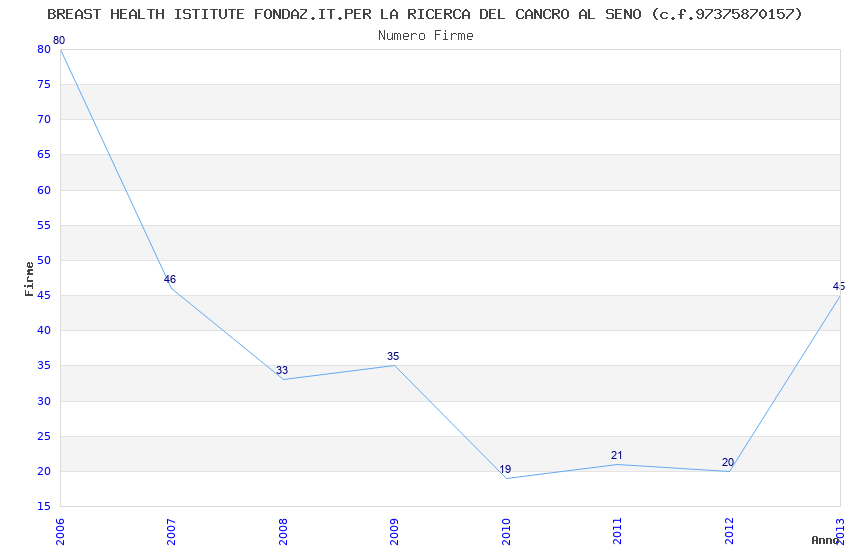Image resolution: width=850 pixels, height=550 pixels.
Task: Click the y-axis tick 40
Action: [44, 331]
